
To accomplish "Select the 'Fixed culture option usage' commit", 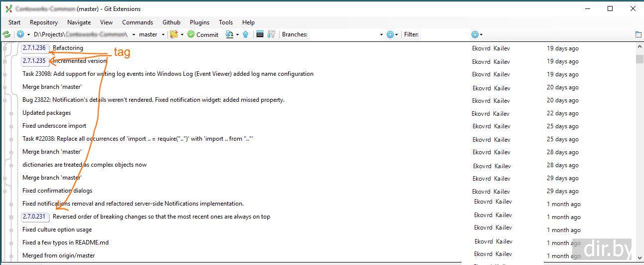I will click(x=57, y=230).
